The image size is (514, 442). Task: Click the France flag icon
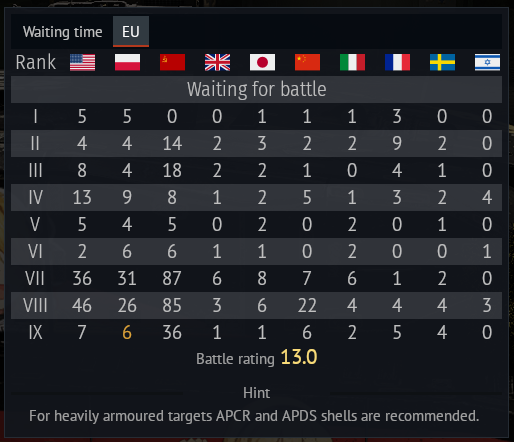click(397, 62)
